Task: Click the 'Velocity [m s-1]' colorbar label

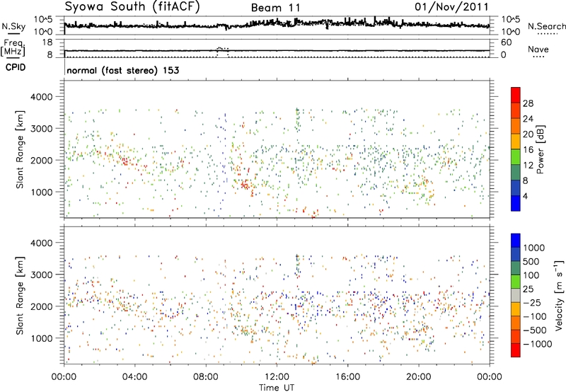Action: [x=560, y=295]
